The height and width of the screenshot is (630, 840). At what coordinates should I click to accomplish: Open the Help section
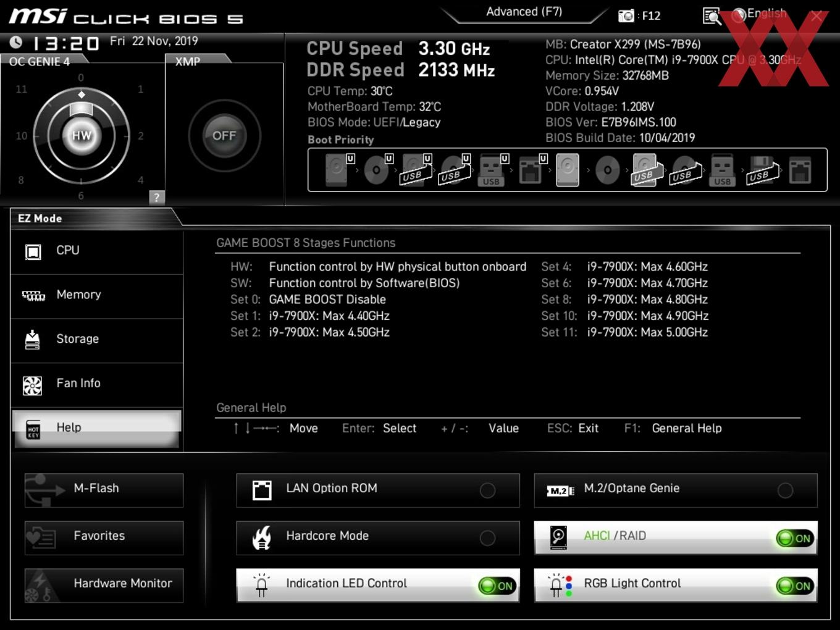pyautogui.click(x=97, y=428)
